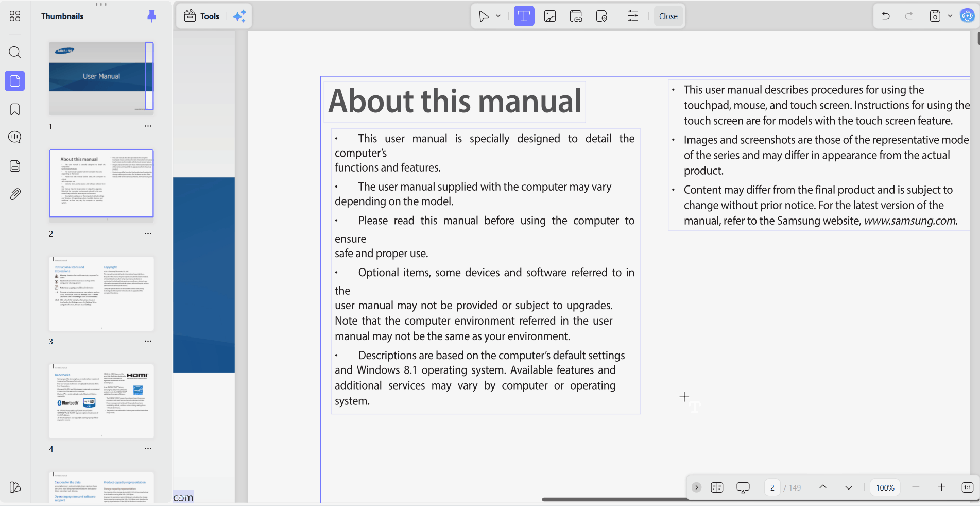The width and height of the screenshot is (980, 506).
Task: Select the page watermark/stamp tool icon
Action: tap(601, 16)
